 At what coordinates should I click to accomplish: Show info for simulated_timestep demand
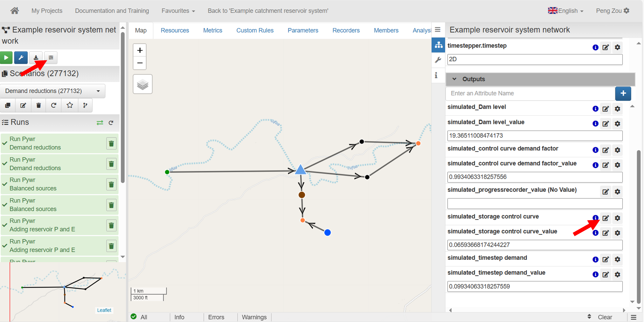click(x=595, y=259)
